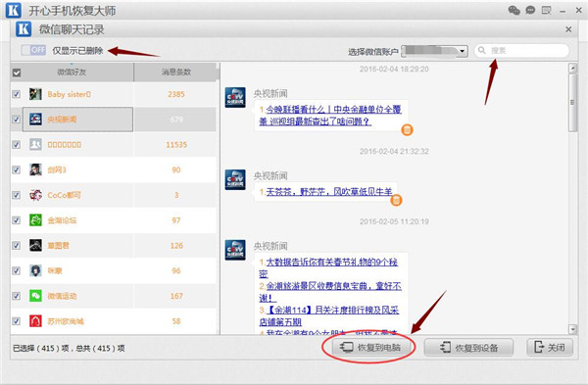Click the 关闭 button
The width and height of the screenshot is (588, 385).
tap(550, 348)
